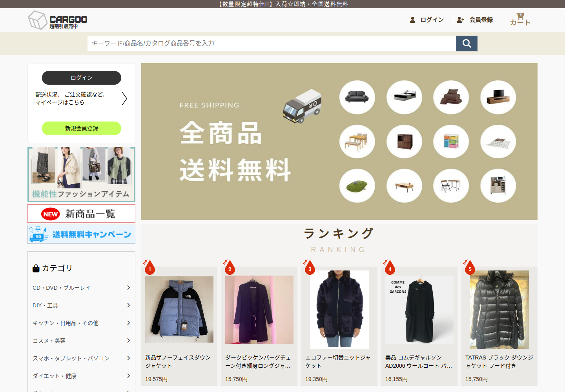Click the 美品 コムデギャルソン coat title

[419, 361]
